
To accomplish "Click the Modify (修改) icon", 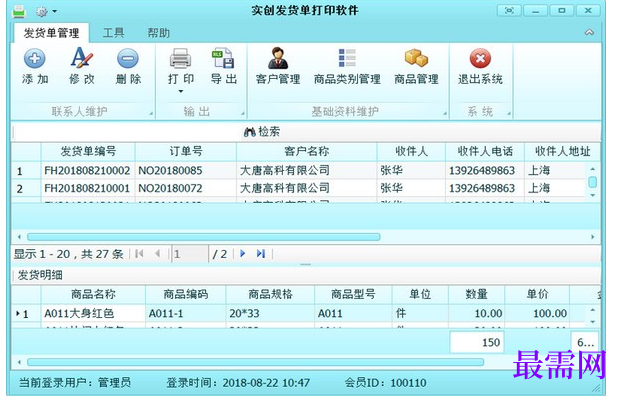I will click(x=81, y=58).
